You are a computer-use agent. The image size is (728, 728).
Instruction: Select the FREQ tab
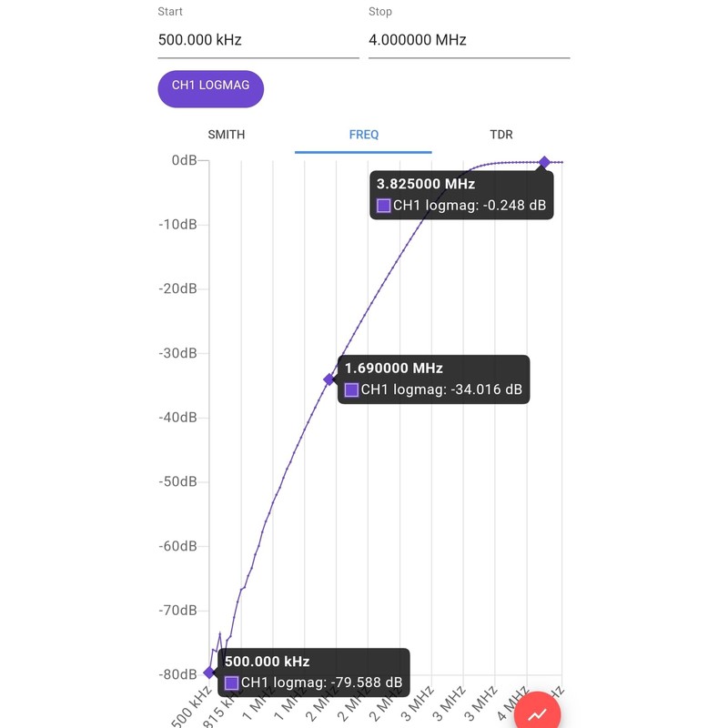pos(363,135)
